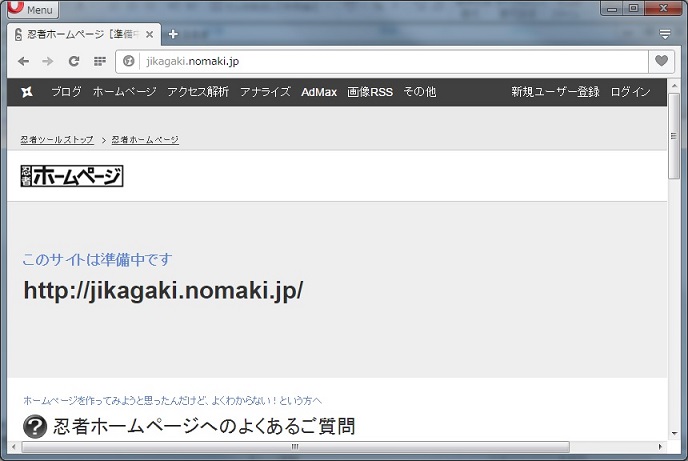688x461 pixels.
Task: Click the 忍者ホームページ logo image
Action: coord(72,176)
